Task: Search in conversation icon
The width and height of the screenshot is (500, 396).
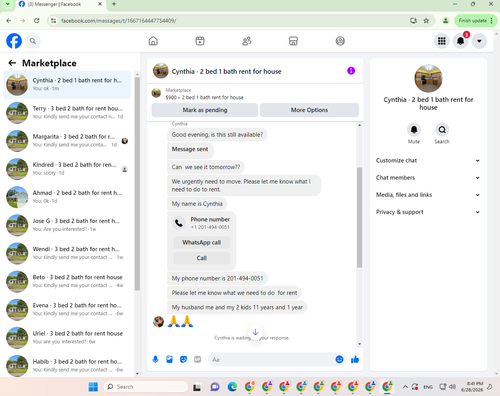Action: tap(442, 130)
